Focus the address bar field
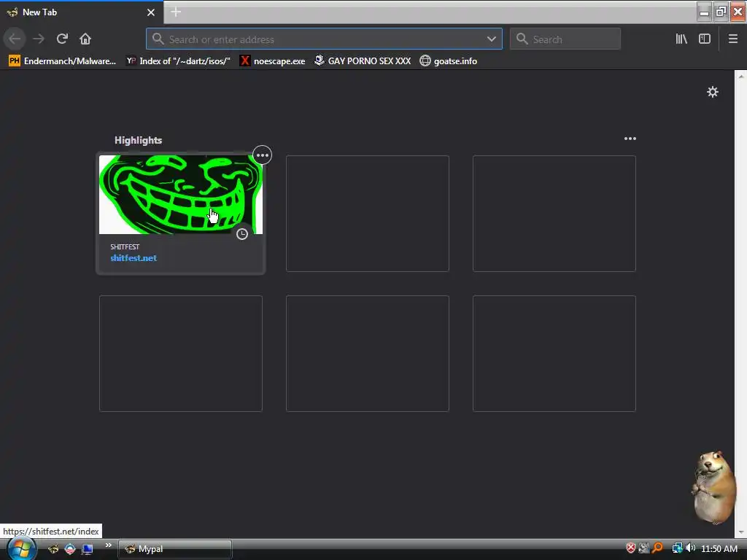The height and width of the screenshot is (560, 747). click(324, 39)
